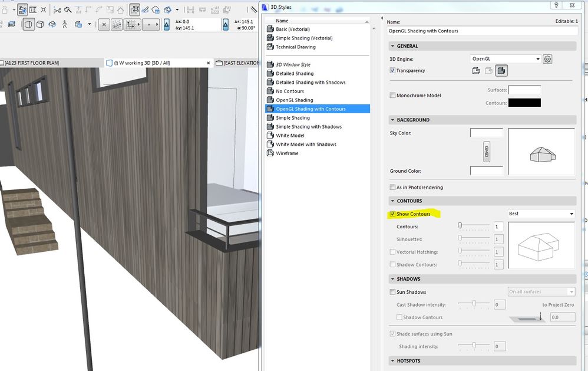Turn on Sun Shadows checkbox
This screenshot has height=371, width=588.
tap(393, 292)
